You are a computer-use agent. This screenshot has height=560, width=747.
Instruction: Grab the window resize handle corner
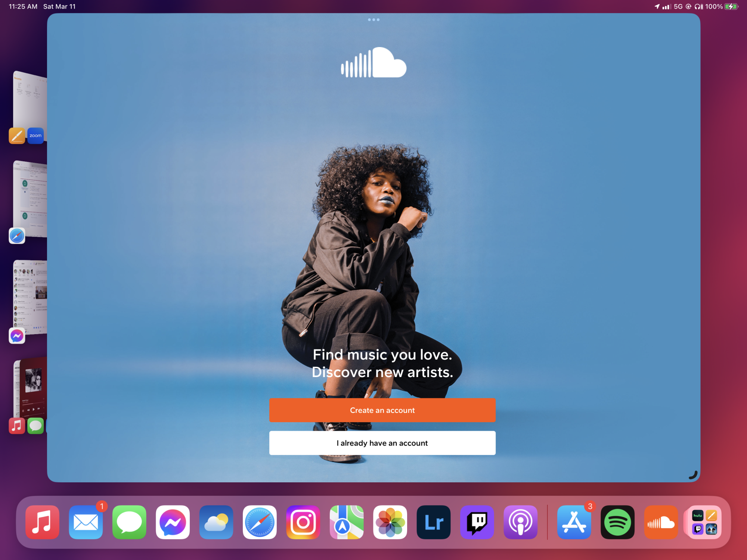(693, 475)
